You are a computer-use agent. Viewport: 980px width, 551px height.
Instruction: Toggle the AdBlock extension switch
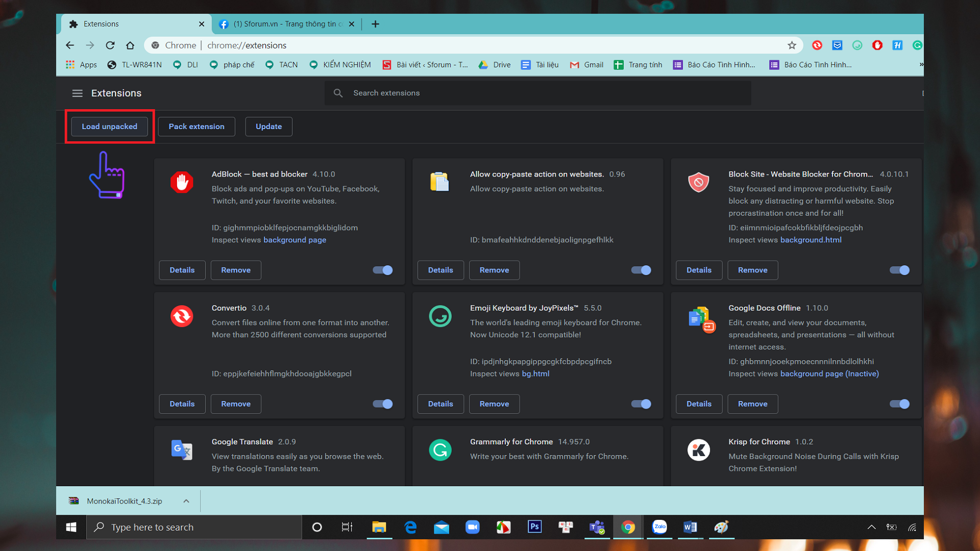click(x=383, y=270)
